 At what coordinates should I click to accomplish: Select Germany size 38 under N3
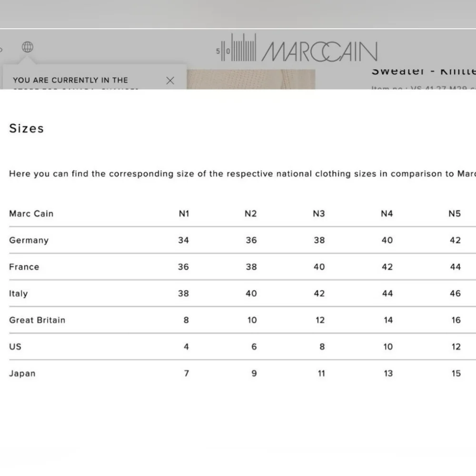[319, 240]
